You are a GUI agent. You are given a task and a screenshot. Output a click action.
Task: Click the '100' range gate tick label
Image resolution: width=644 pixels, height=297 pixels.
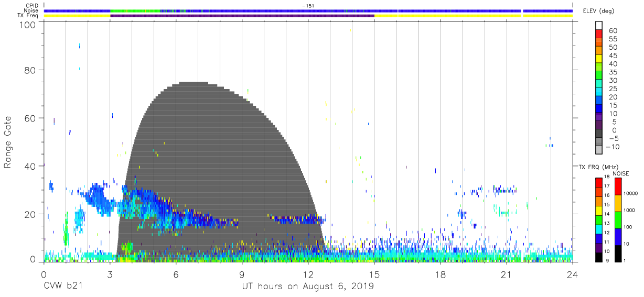point(27,24)
